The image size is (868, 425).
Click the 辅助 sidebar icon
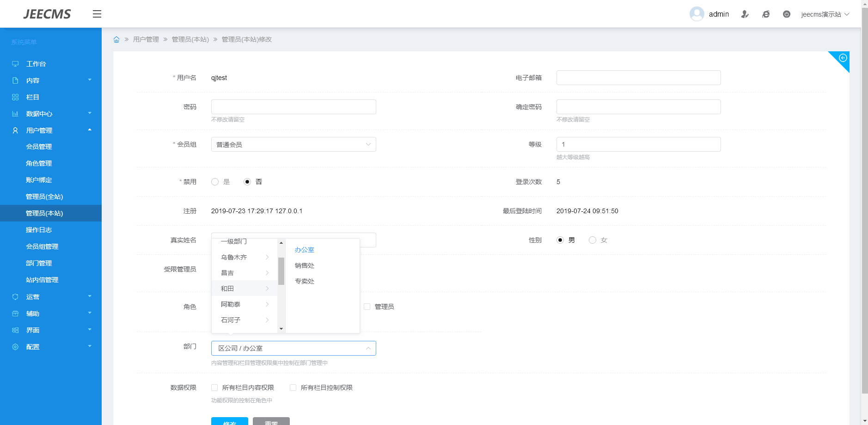click(x=15, y=314)
